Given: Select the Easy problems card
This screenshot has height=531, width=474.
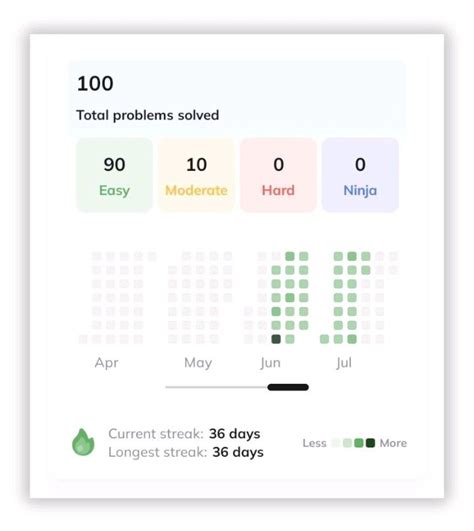Looking at the screenshot, I should (114, 175).
